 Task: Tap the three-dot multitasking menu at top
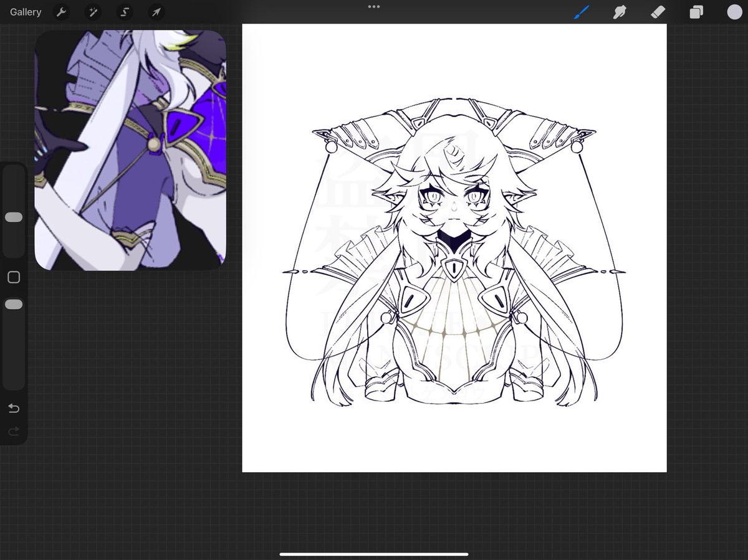[x=374, y=7]
